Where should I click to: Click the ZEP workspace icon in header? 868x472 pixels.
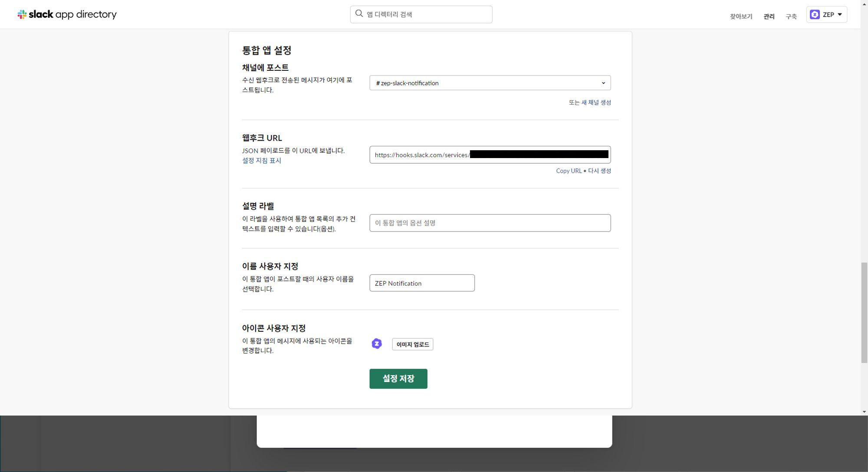(x=815, y=15)
